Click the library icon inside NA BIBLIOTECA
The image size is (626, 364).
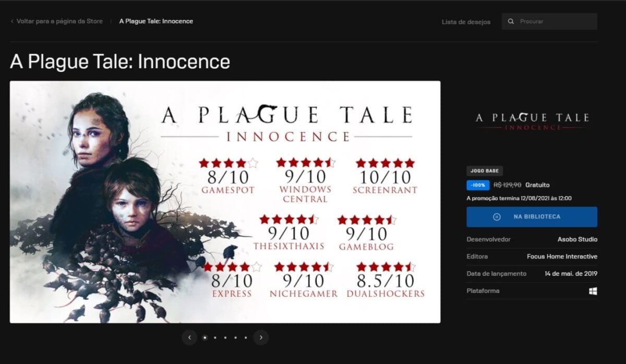(497, 216)
